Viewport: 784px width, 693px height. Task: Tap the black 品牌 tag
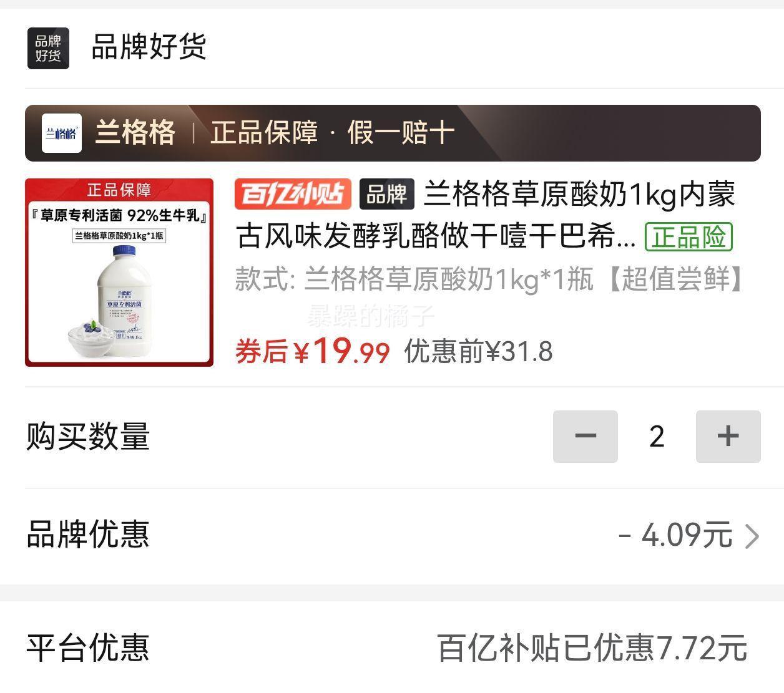[387, 194]
